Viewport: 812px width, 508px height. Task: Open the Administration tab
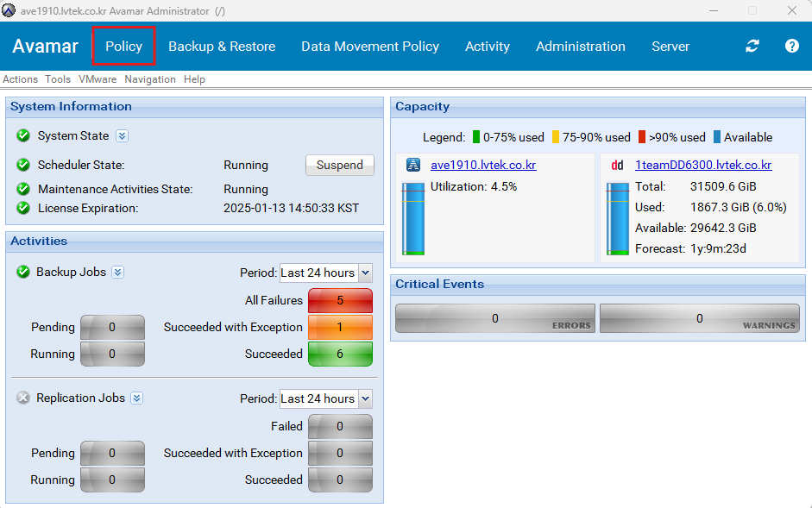coord(581,46)
